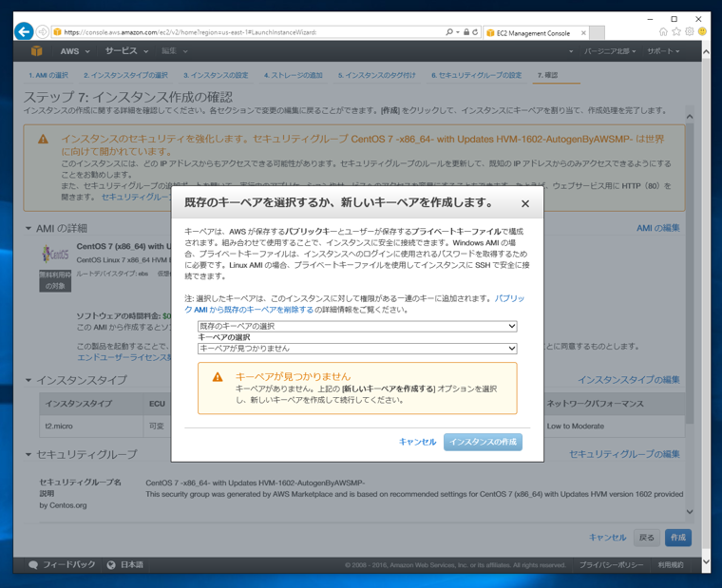This screenshot has height=588, width=722.
Task: Click the フィードバック footer button
Action: [x=62, y=565]
